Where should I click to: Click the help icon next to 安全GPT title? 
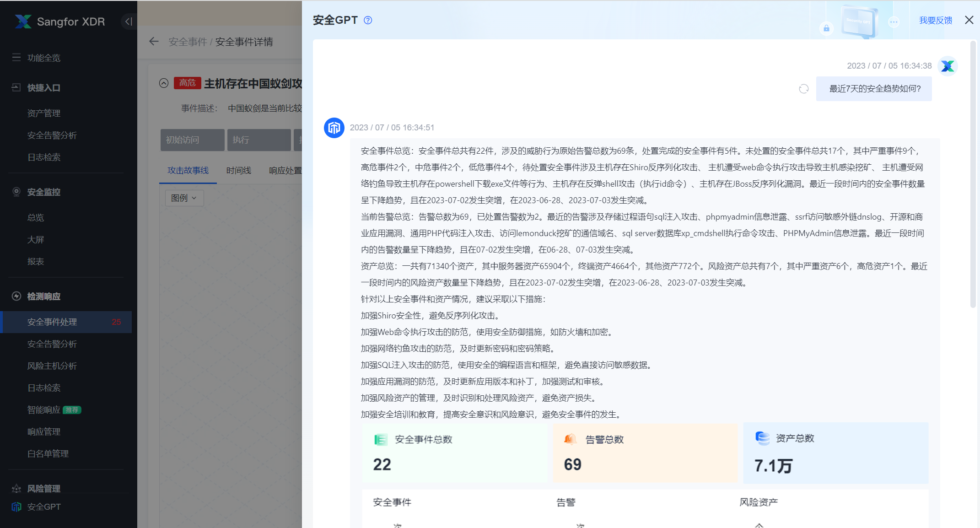367,20
